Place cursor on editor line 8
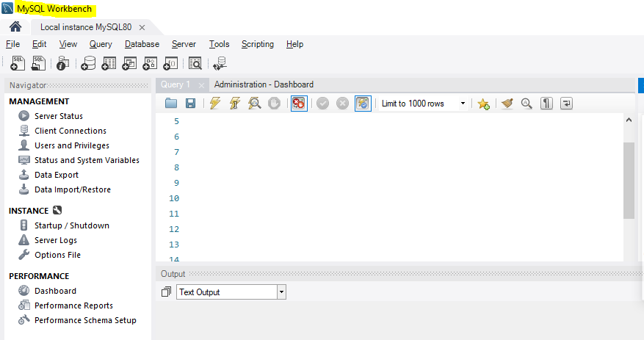Screen dimensions: 644x340 point(402,167)
